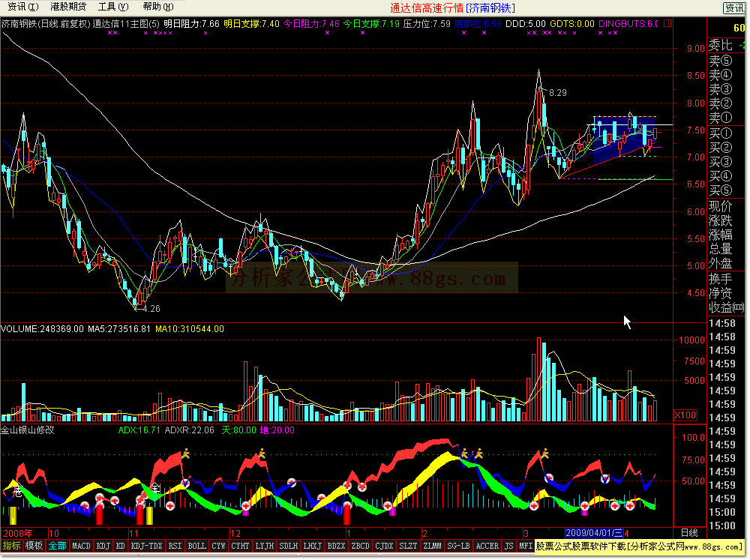Switch indicator to SLZT

(x=408, y=547)
